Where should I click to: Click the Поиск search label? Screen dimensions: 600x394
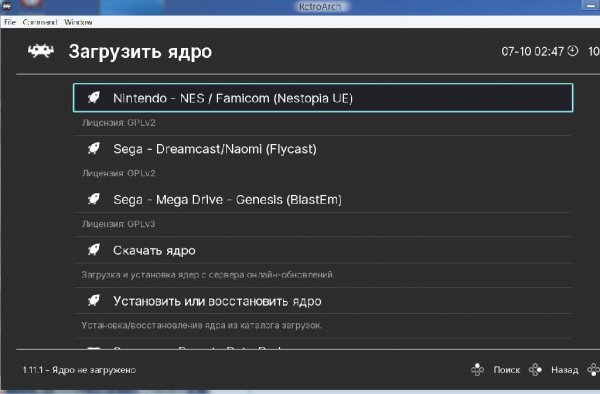click(x=507, y=370)
